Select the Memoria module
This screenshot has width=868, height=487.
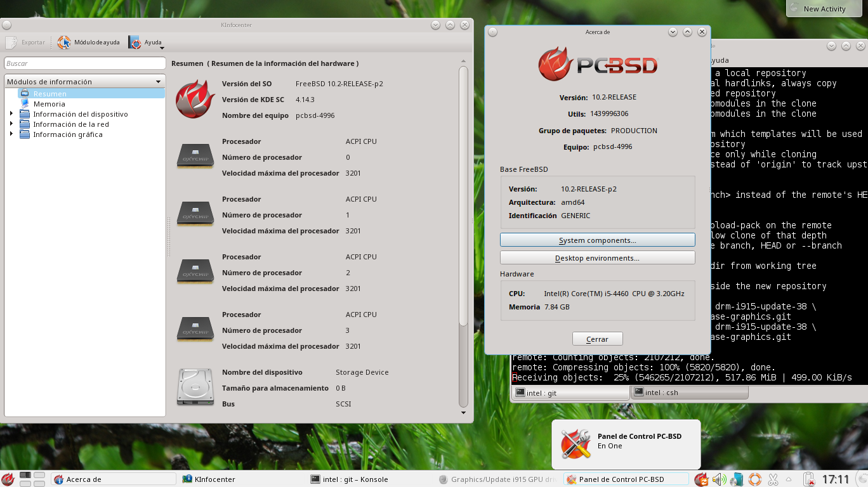pos(49,104)
